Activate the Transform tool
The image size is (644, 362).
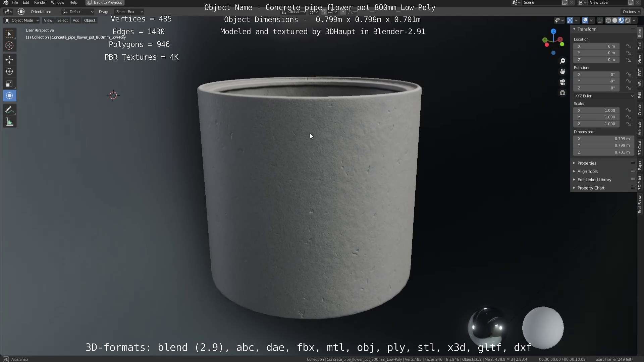(x=9, y=96)
